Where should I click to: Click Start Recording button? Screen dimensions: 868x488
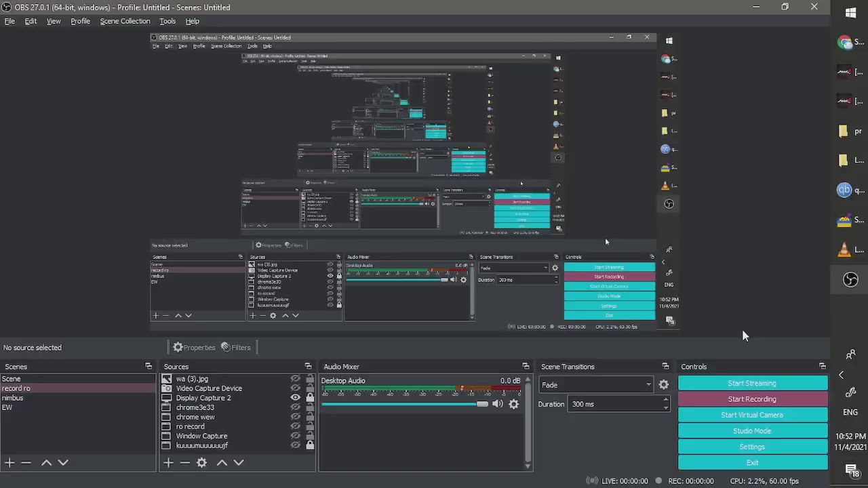pos(753,399)
